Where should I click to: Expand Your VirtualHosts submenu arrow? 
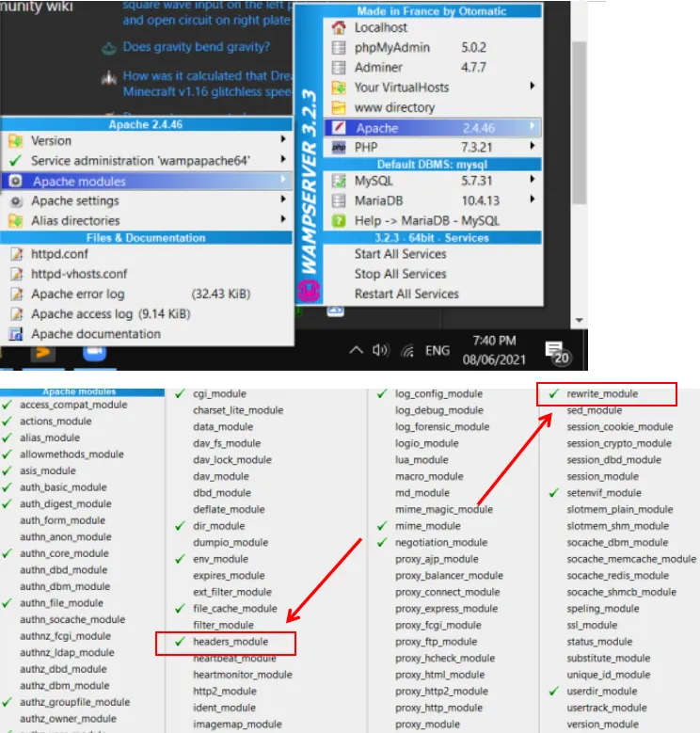(x=533, y=86)
